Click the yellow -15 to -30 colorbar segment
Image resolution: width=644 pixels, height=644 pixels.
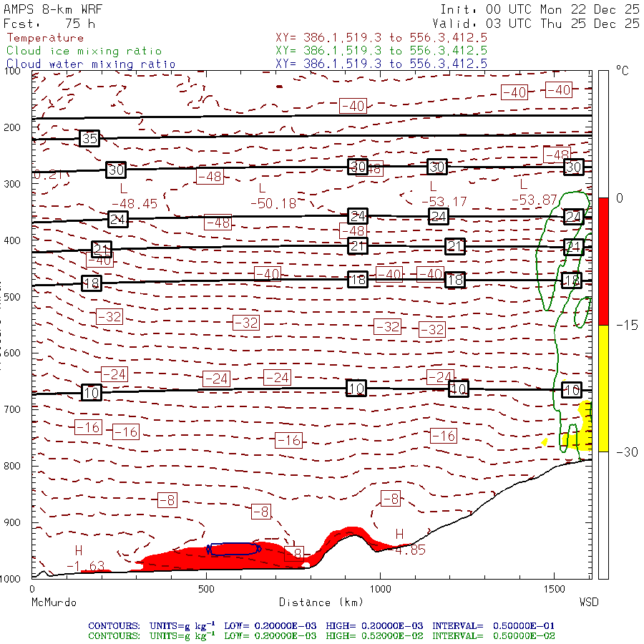[603, 389]
